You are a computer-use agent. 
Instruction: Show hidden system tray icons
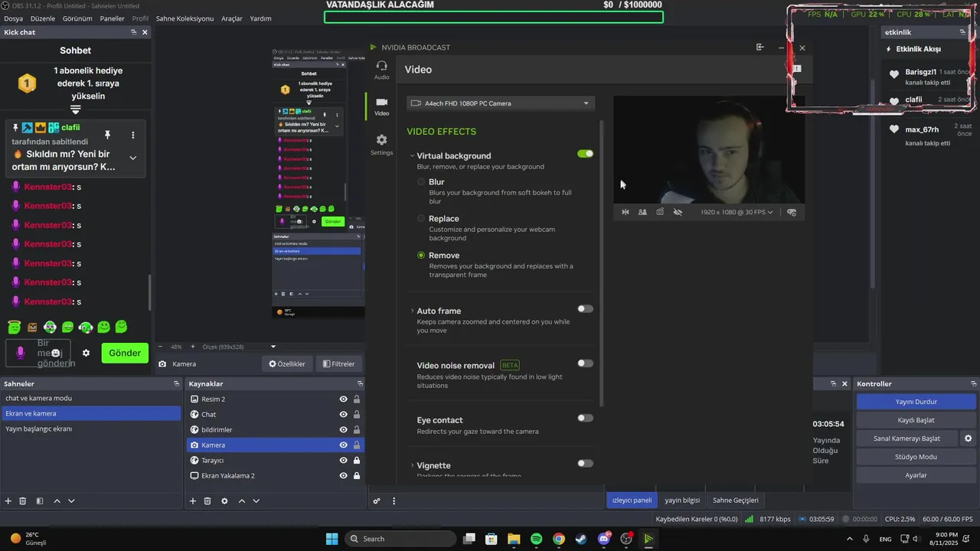click(x=849, y=539)
